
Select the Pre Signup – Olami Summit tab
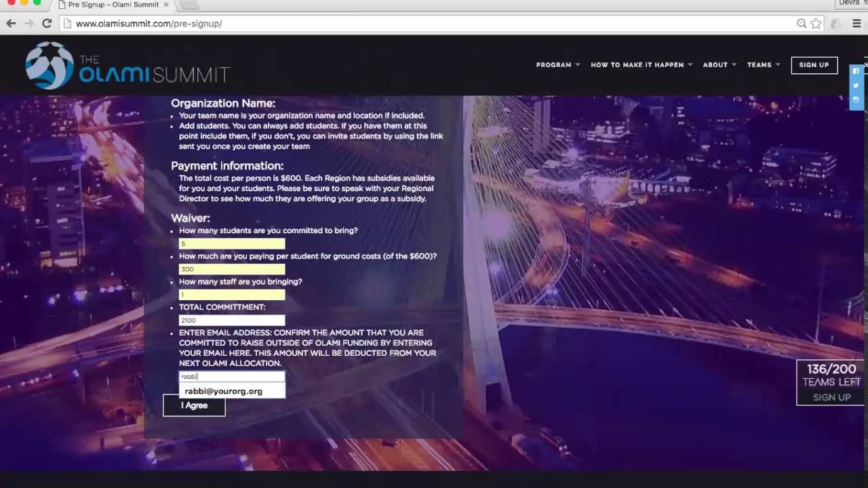tap(112, 5)
